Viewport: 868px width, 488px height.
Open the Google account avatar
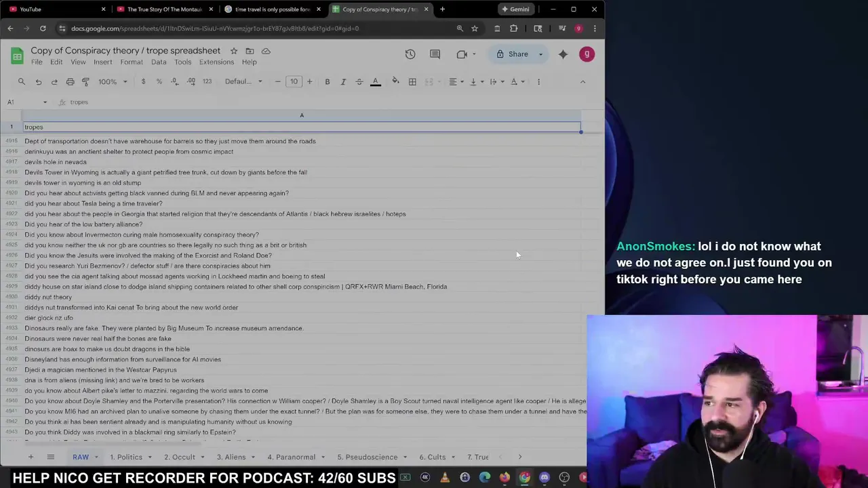pyautogui.click(x=587, y=54)
